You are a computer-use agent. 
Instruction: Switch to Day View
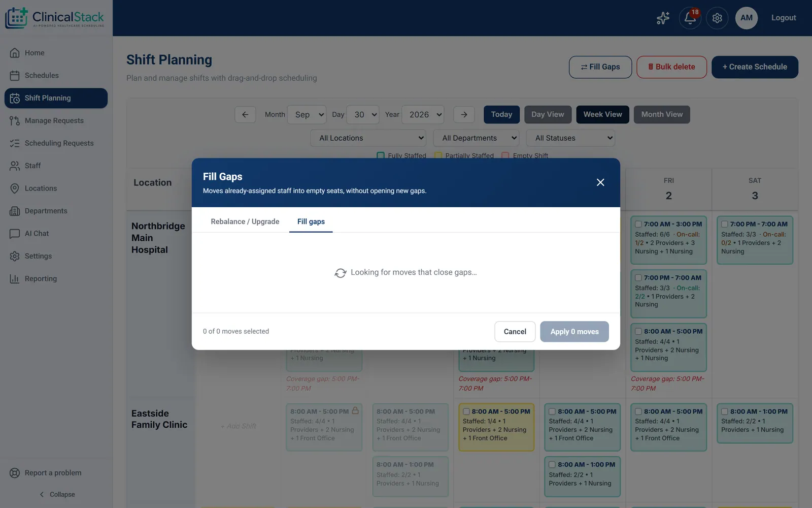coord(548,114)
